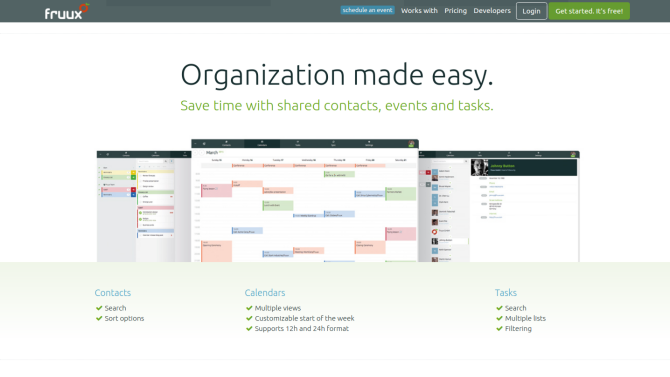This screenshot has width=670, height=377.
Task: Click the 'Filtering' text
Action: [x=518, y=329]
